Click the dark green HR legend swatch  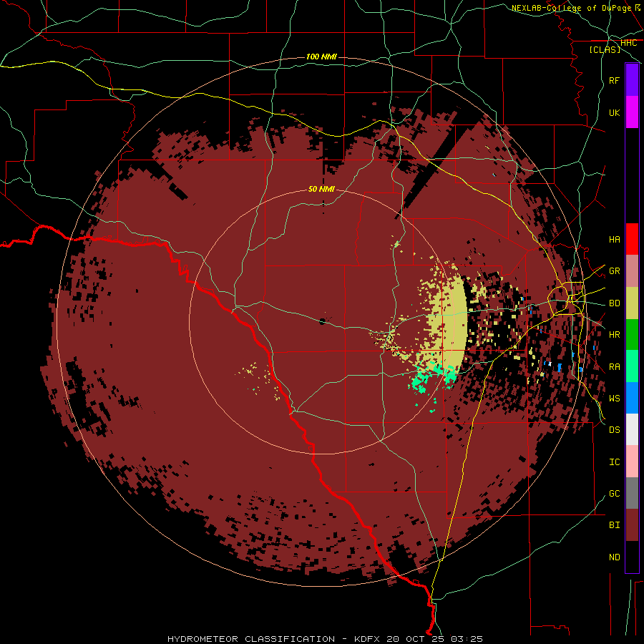[x=632, y=335]
